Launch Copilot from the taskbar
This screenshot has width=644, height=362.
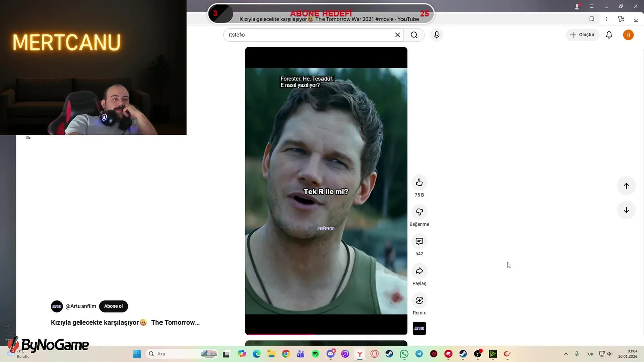pos(242,354)
